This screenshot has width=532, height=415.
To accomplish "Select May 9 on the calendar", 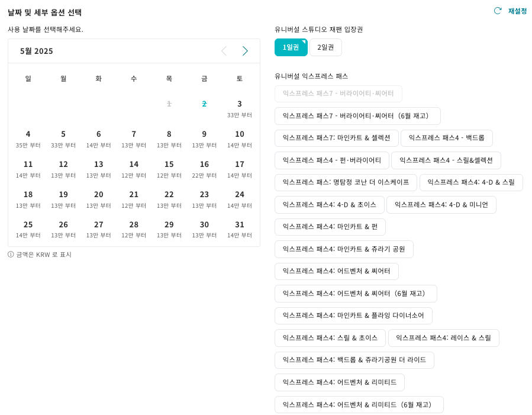I will pos(204,139).
